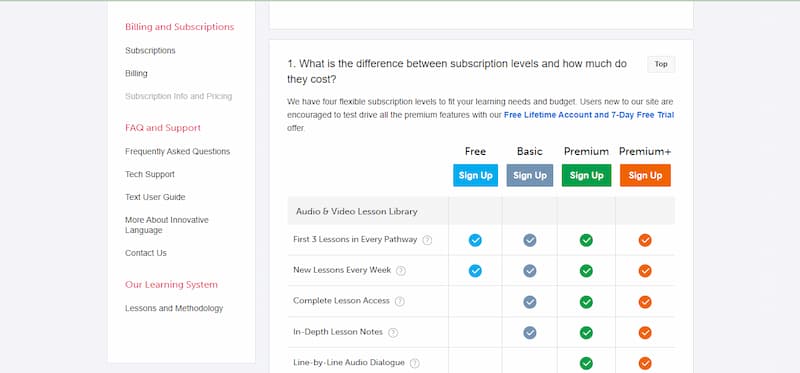Viewport: 800px width, 373px height.
Task: Click Basic checkmark for First 3 Lessons row
Action: pyautogui.click(x=530, y=240)
